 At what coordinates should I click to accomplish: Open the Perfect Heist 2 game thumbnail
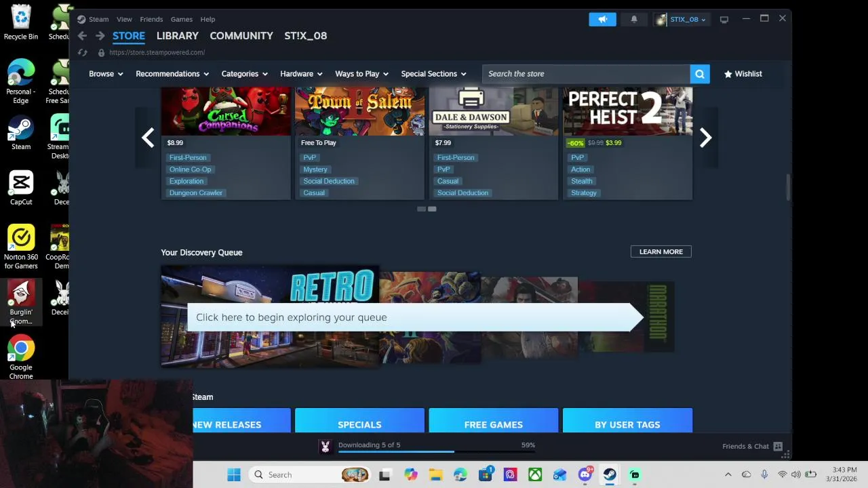click(x=627, y=112)
